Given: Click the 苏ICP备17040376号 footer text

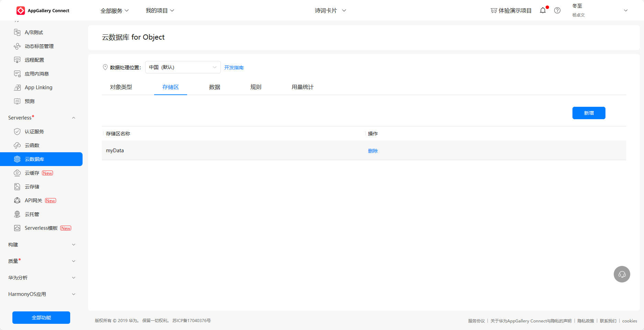Looking at the screenshot, I should (x=192, y=321).
